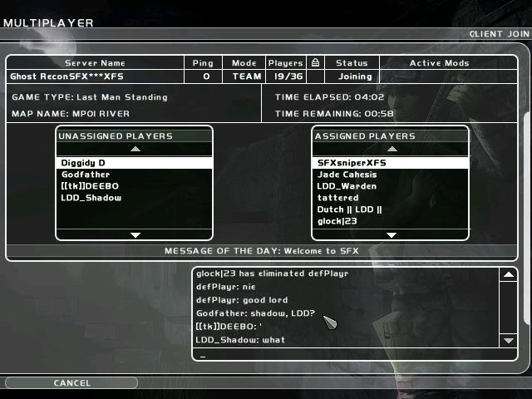The image size is (532, 399).
Task: Select unassigned player Godfather
Action: (135, 175)
